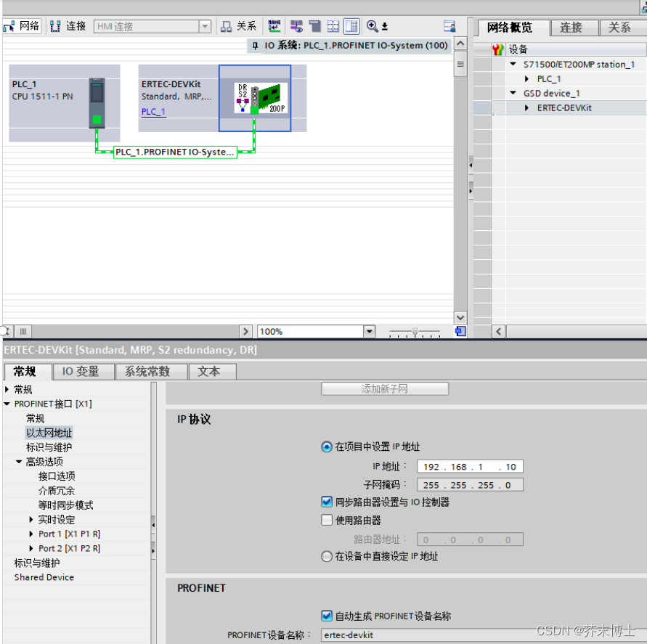Expand the top-level 常规 tree node
This screenshot has width=647, height=644.
[7, 389]
